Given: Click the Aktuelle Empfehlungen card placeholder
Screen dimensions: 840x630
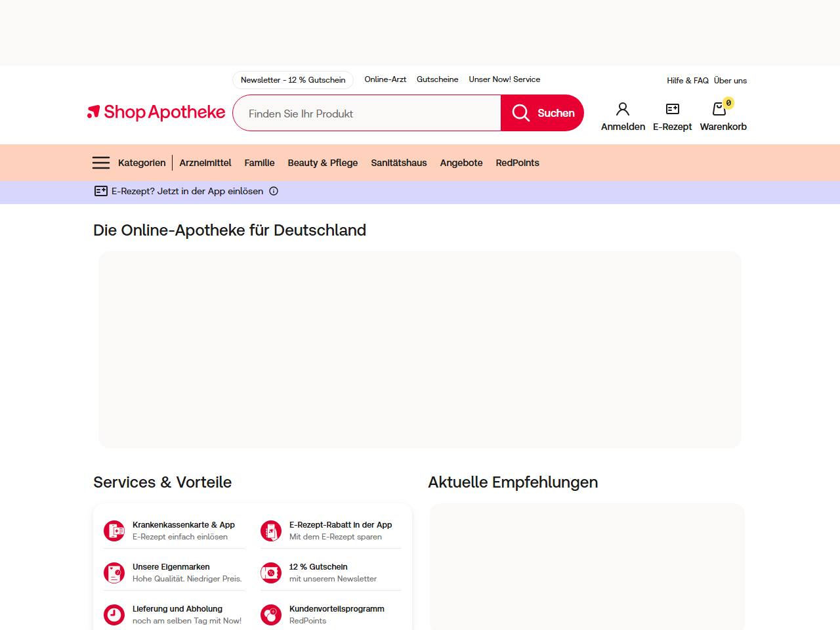Looking at the screenshot, I should pyautogui.click(x=587, y=567).
